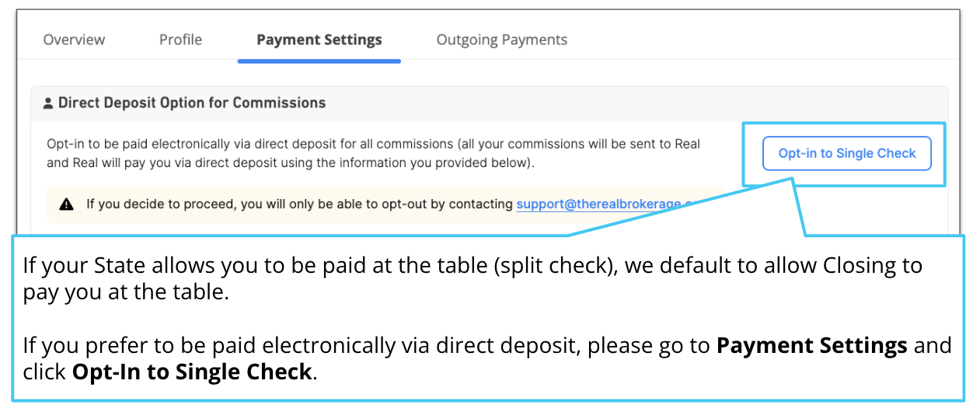
Task: Click the callout paragraph starting 'If your State allows'
Action: [x=472, y=280]
